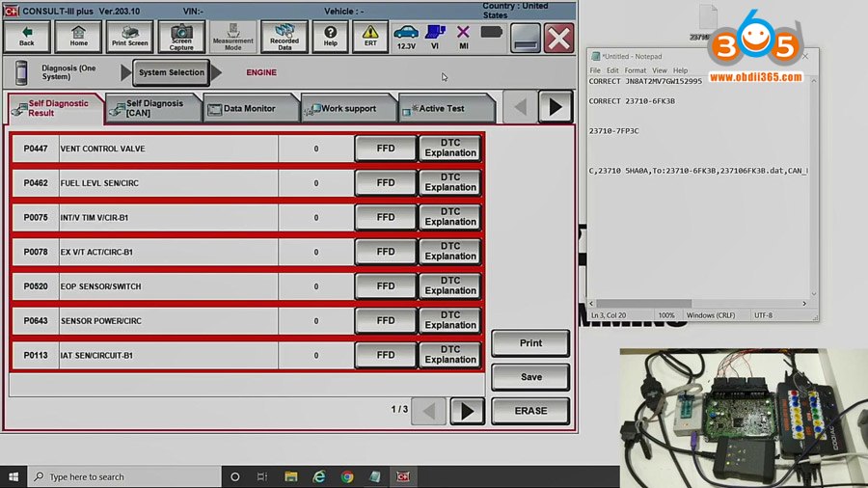Open FFD for P0078 EX V/T ACT/CIRC-B1

click(x=385, y=252)
